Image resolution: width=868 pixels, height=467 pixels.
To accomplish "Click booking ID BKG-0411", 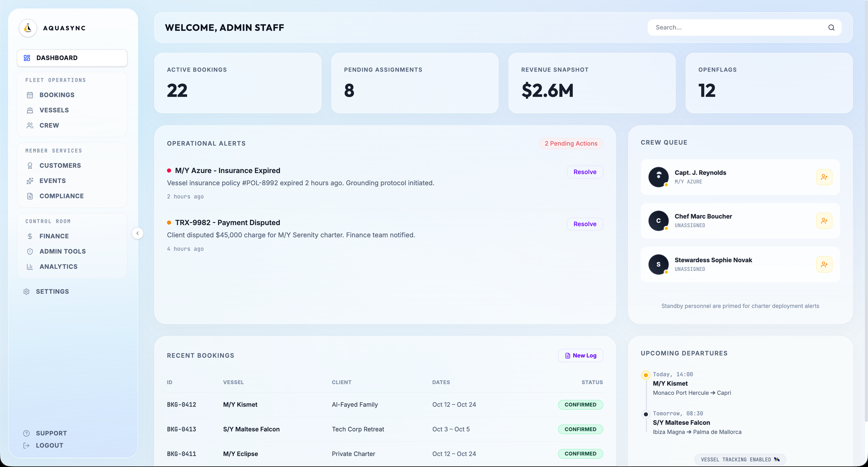I will [x=182, y=454].
